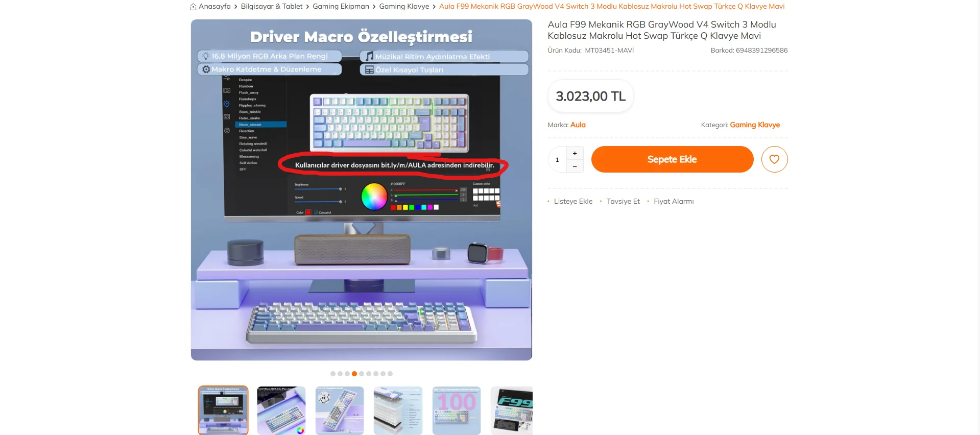Open the Bilgisayar & Tablet breadcrumb

click(x=272, y=7)
